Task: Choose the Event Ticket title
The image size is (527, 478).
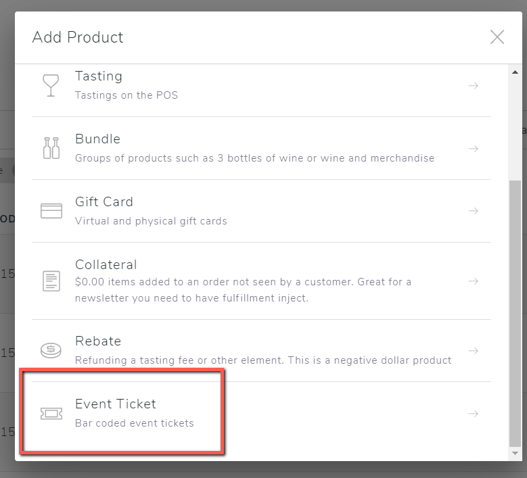Action: (x=115, y=404)
